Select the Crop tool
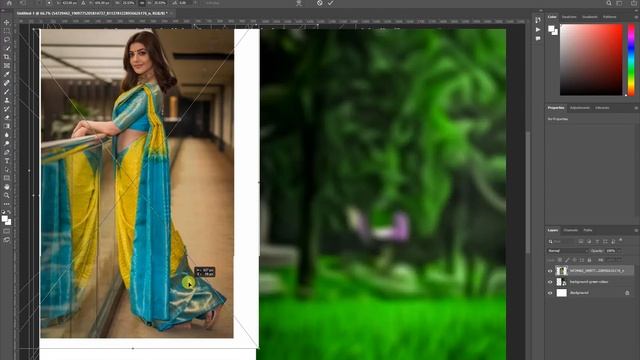The image size is (640, 360). pos(7,57)
